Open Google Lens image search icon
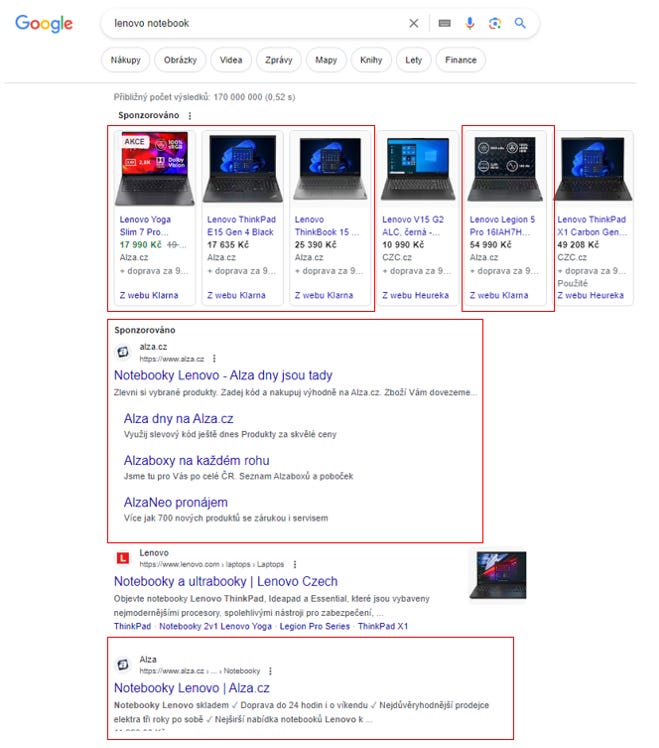This screenshot has height=748, width=659. pyautogui.click(x=495, y=23)
